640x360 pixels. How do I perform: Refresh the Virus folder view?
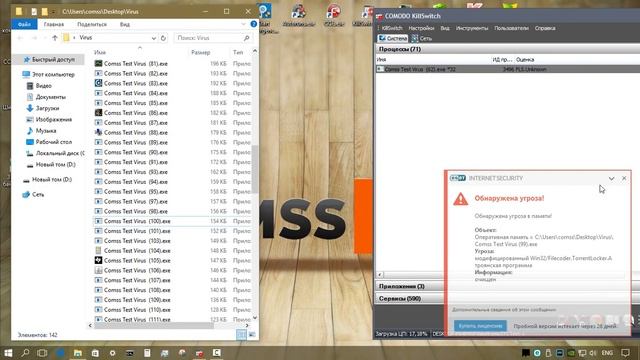click(x=163, y=38)
